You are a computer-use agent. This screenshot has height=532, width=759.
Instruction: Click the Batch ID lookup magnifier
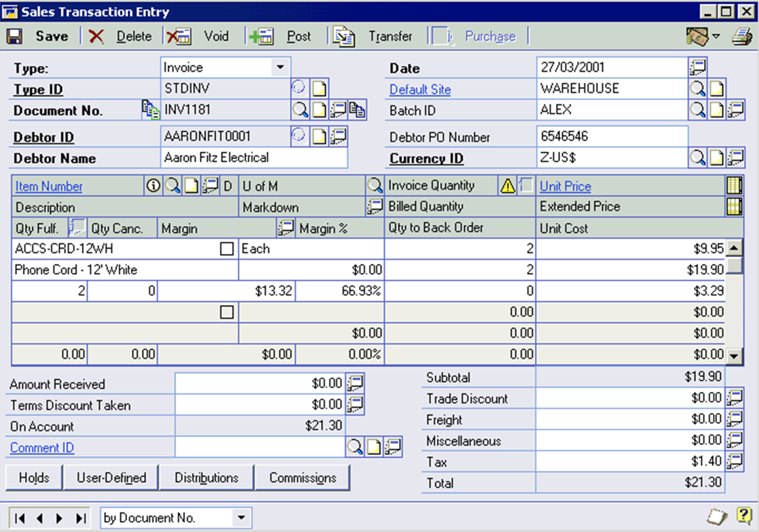698,110
